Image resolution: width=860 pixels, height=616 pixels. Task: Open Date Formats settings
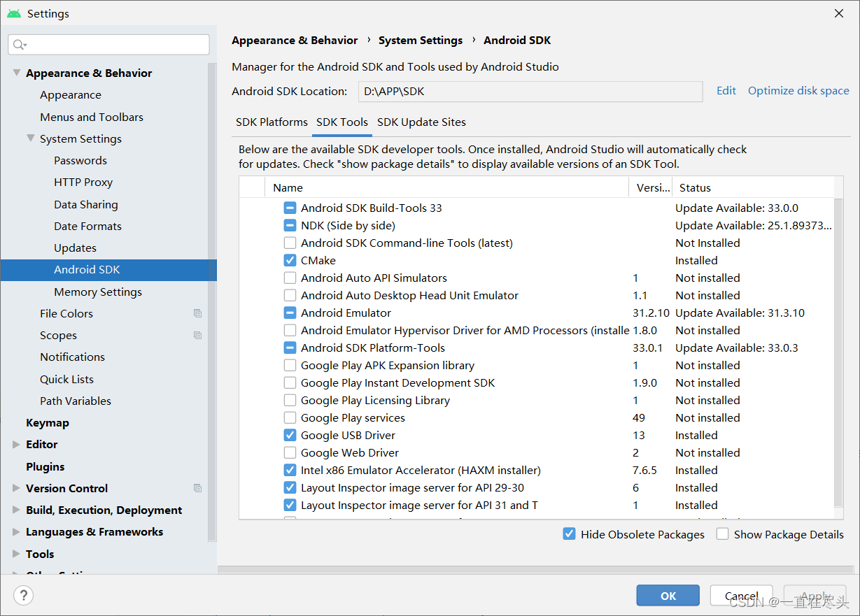(x=87, y=226)
